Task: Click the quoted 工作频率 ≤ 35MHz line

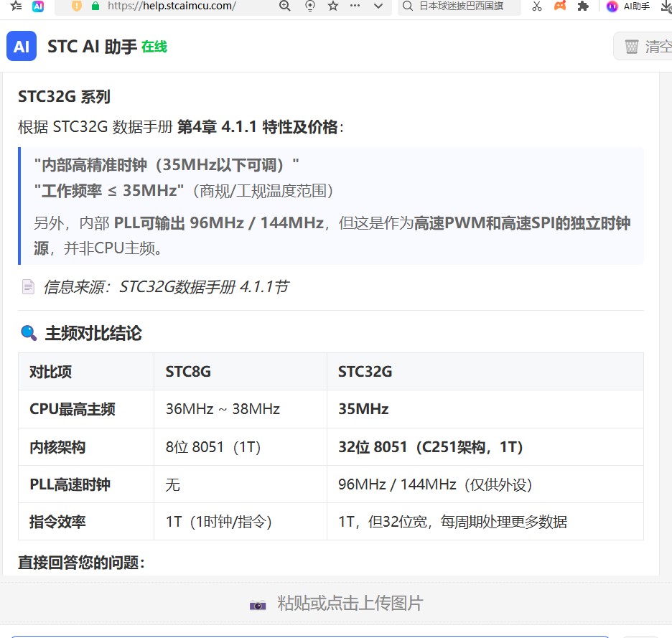Action: pos(184,190)
